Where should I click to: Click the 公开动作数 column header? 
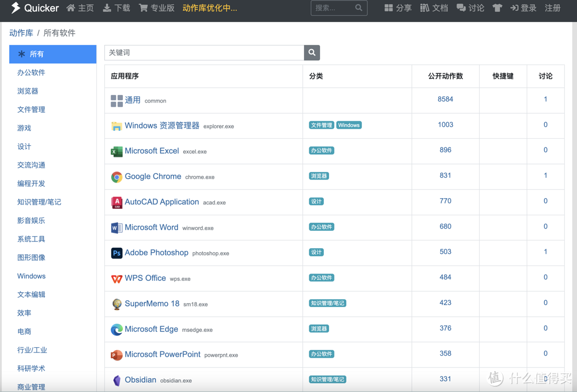pos(445,76)
